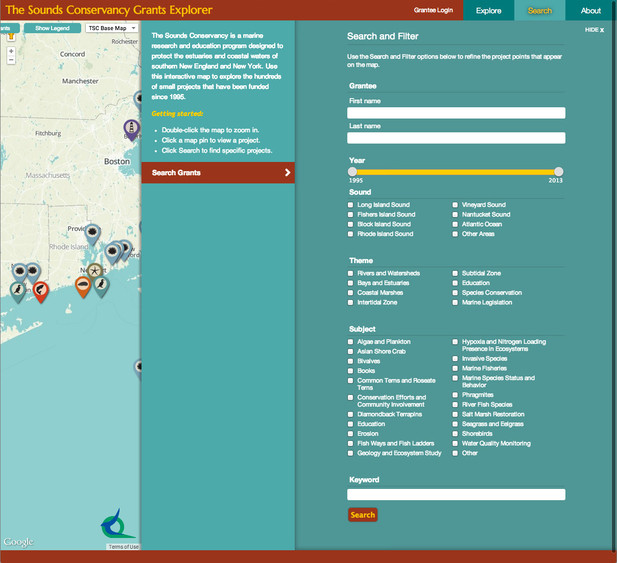Check the Species Conservation checkbox
Screen dimensions: 617x563
pyautogui.click(x=455, y=293)
